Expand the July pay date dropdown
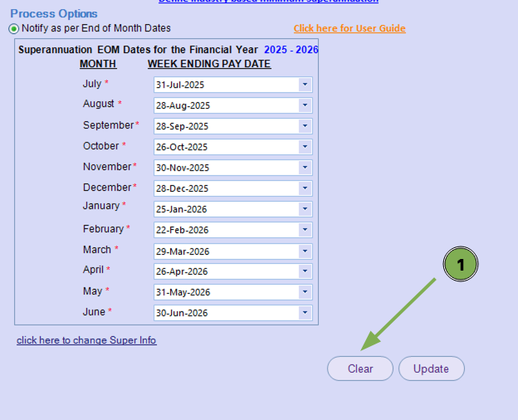Screen dimensions: 518x420 (x=305, y=85)
